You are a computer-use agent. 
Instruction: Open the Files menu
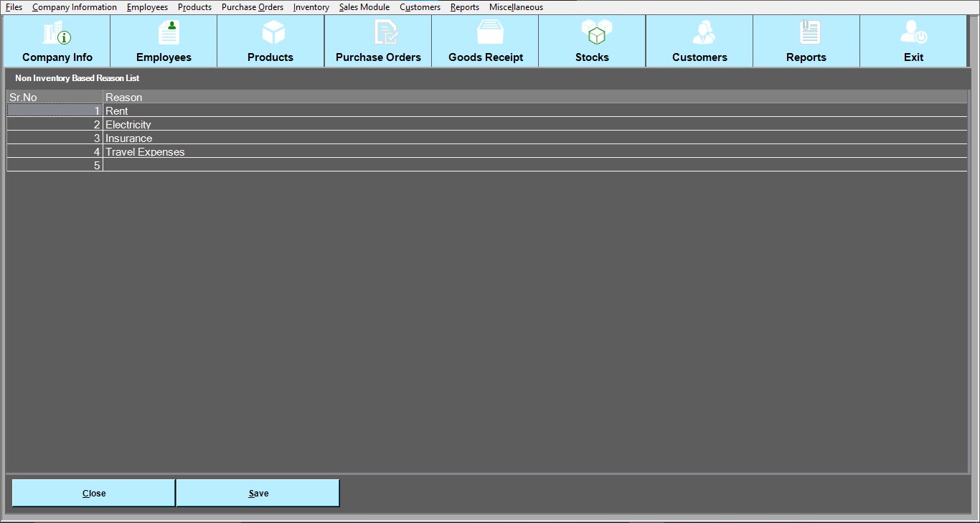click(14, 7)
